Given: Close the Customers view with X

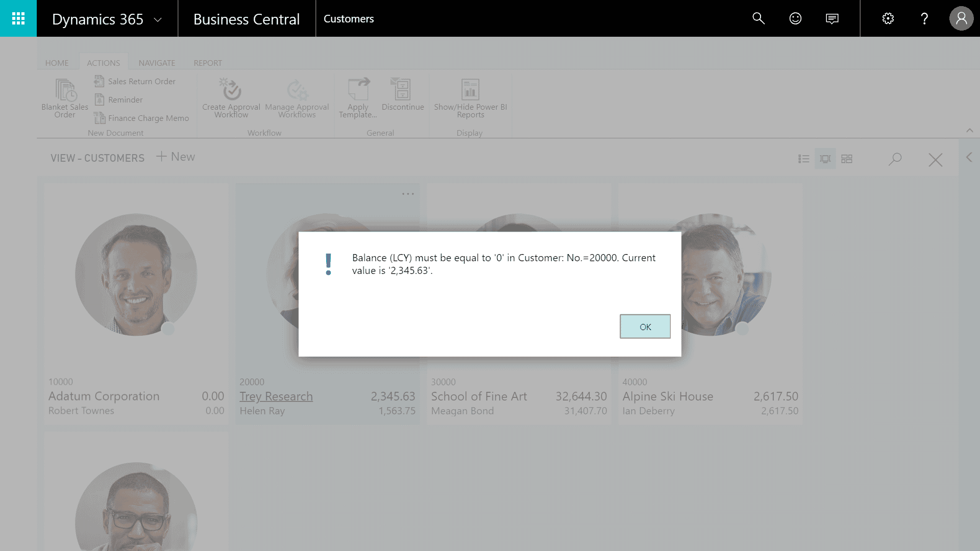Looking at the screenshot, I should (936, 160).
